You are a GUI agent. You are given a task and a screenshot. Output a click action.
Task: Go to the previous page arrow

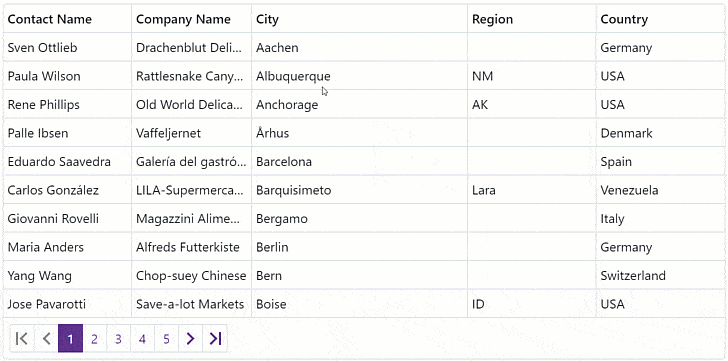click(46, 339)
